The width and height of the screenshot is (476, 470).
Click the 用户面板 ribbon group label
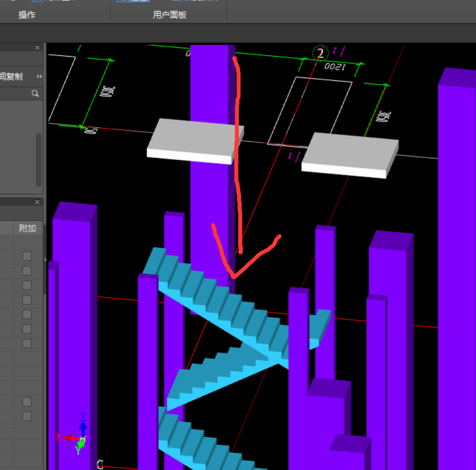click(170, 15)
